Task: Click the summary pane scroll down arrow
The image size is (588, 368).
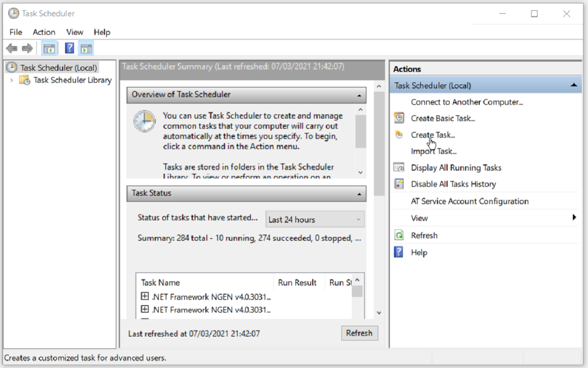Action: pyautogui.click(x=379, y=313)
